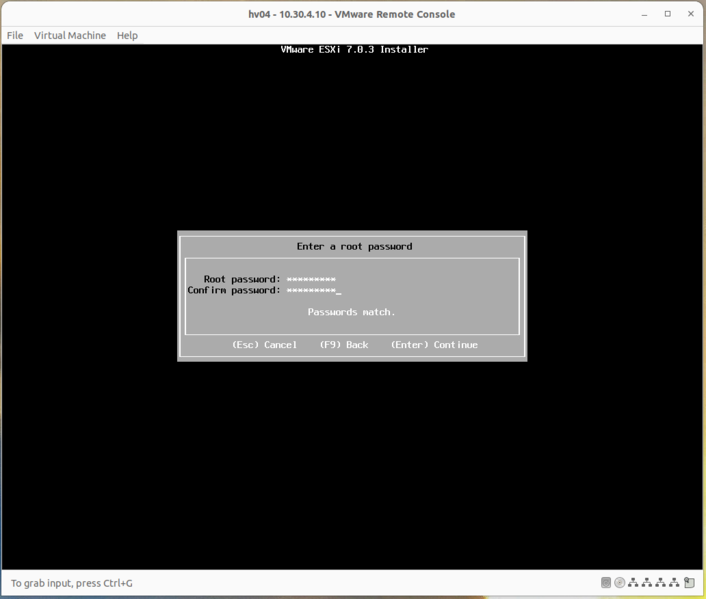Click the fourth network adapter status icon
Image resolution: width=706 pixels, height=599 pixels.
click(674, 583)
